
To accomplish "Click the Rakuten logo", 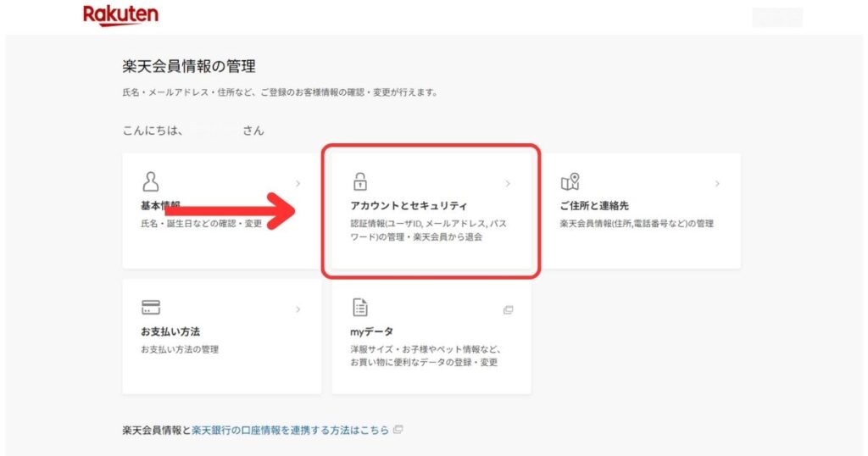I will click(120, 15).
